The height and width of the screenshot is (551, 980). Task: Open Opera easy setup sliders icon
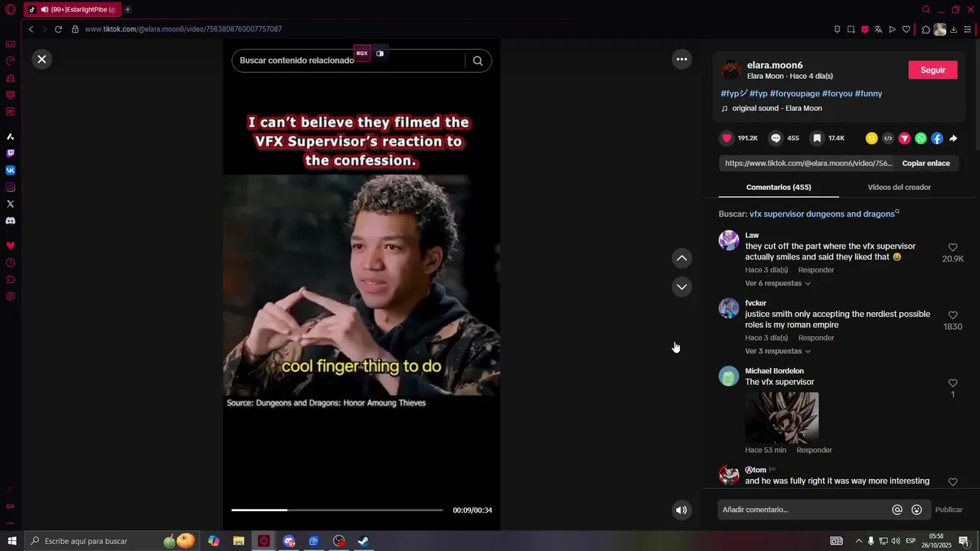click(x=969, y=29)
